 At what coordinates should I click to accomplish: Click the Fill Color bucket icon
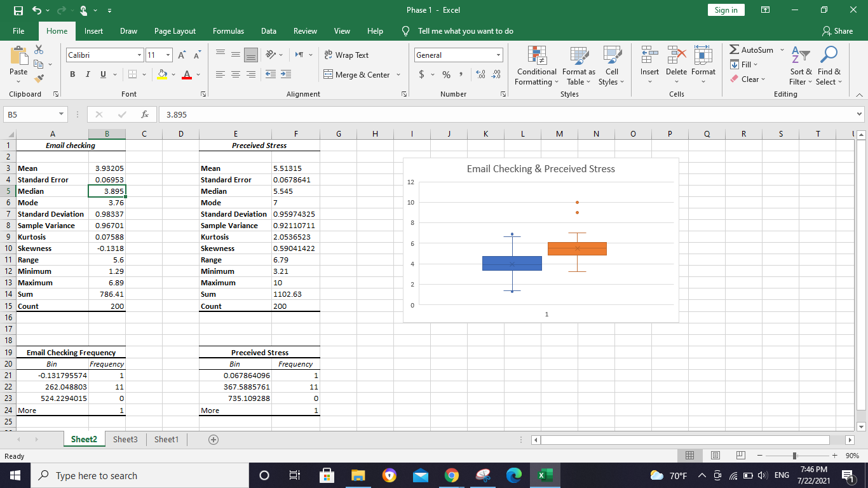pyautogui.click(x=163, y=75)
